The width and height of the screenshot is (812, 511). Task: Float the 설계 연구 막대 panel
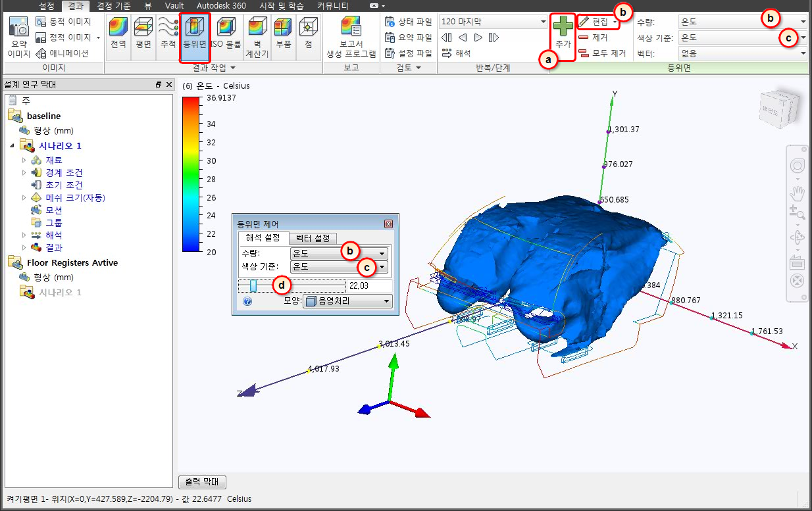tap(159, 84)
